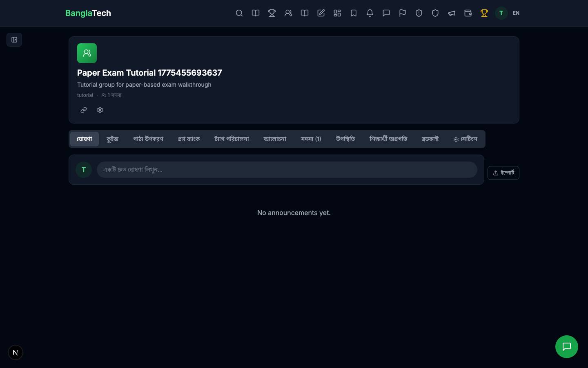The width and height of the screenshot is (588, 368).
Task: Open the সদস্য (1) members tab
Action: 311,139
